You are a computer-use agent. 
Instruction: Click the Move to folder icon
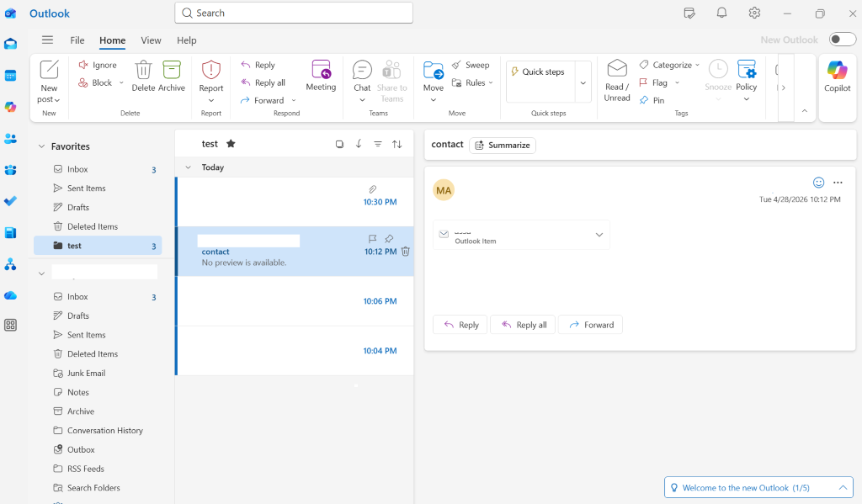pyautogui.click(x=434, y=70)
